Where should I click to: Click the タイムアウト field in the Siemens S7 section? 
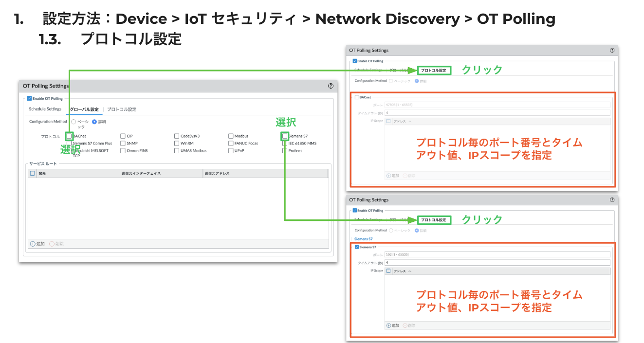pyautogui.click(x=497, y=263)
